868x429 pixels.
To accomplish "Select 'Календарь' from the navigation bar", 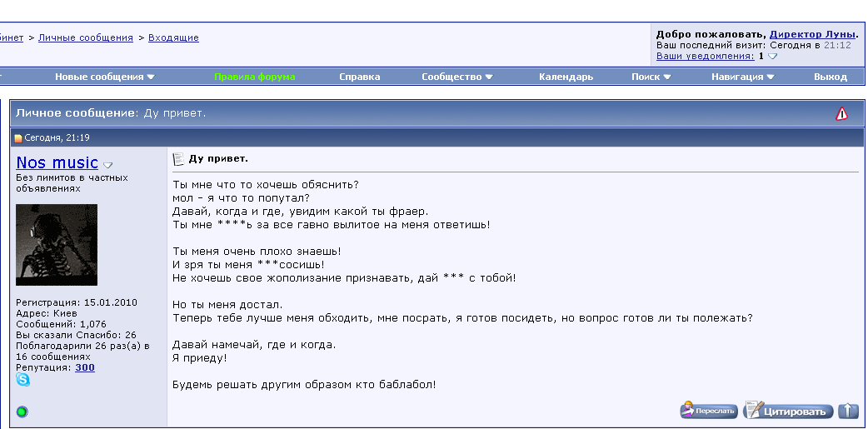I will [566, 77].
